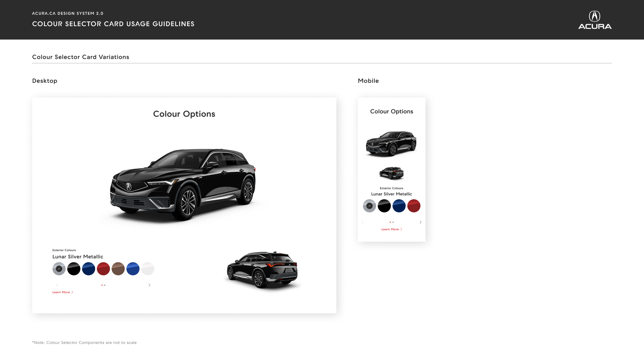Click the pagination dots in mobile card
The width and height of the screenshot is (644, 362).
[391, 222]
